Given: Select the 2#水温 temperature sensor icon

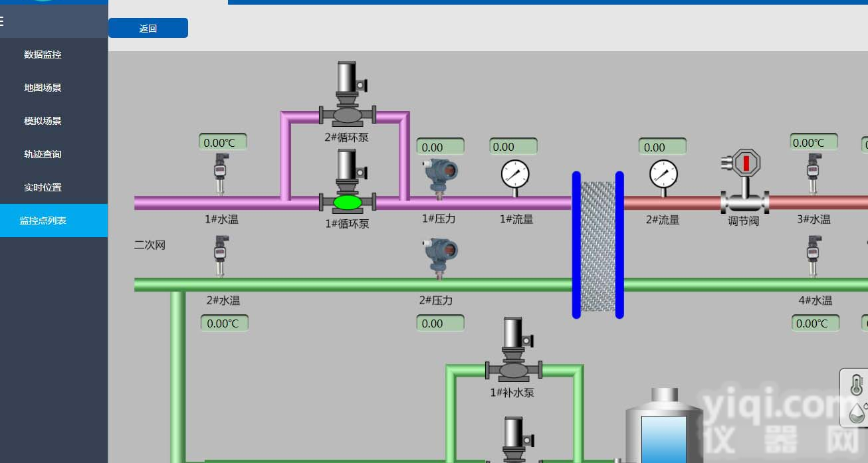Looking at the screenshot, I should 221,256.
